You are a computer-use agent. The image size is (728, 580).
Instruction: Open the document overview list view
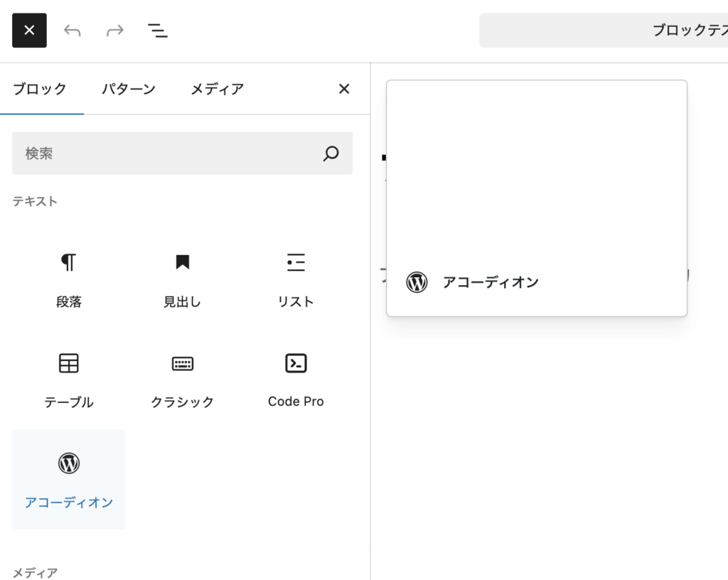[x=157, y=31]
